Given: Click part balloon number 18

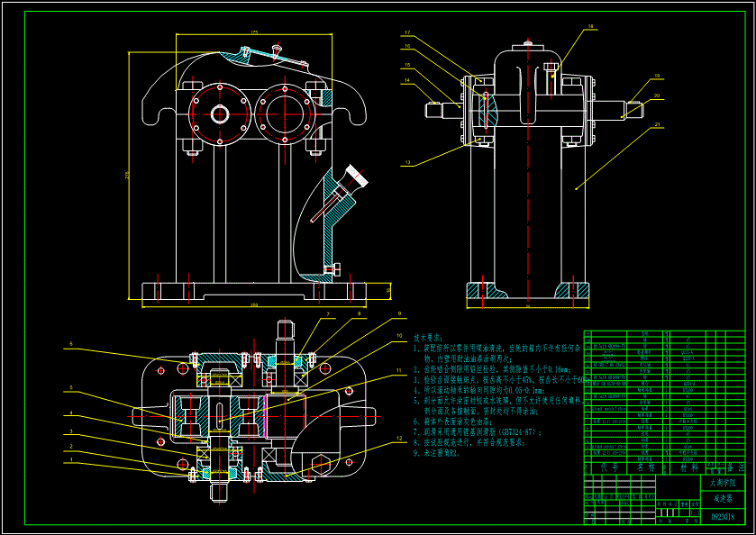Looking at the screenshot, I should tap(591, 26).
